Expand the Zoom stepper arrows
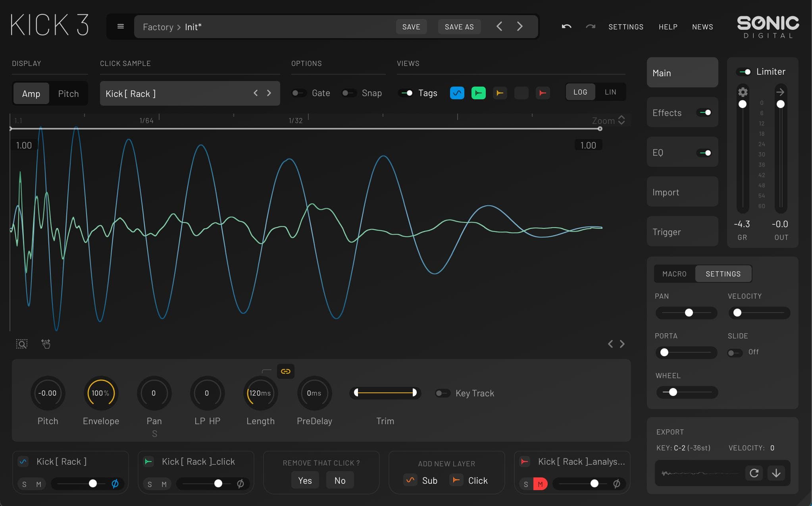This screenshot has width=812, height=506. coord(622,120)
